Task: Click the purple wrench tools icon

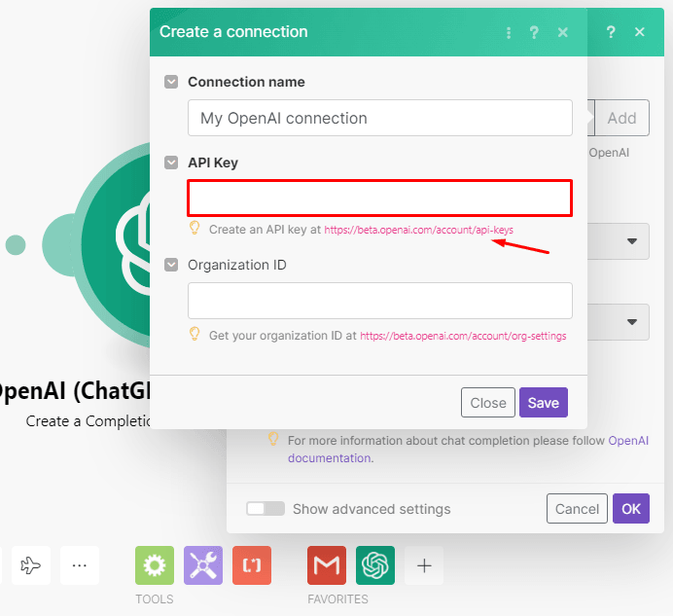Action: pos(203,565)
